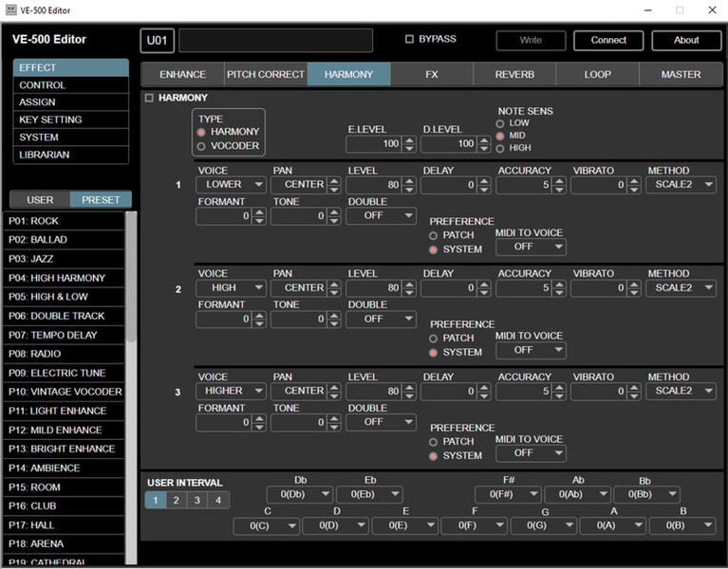
Task: Choose PATCH preference for voice 3
Action: pos(433,442)
